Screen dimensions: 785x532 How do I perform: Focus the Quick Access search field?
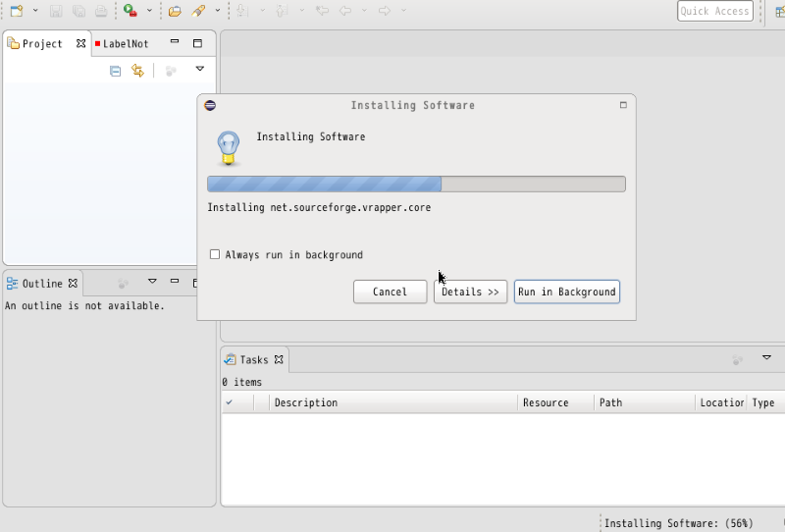tap(715, 11)
